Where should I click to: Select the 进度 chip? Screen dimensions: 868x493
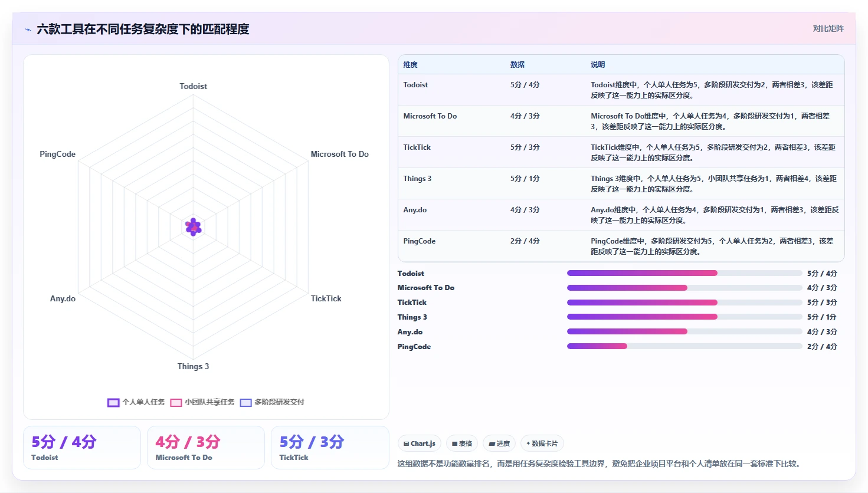point(499,443)
